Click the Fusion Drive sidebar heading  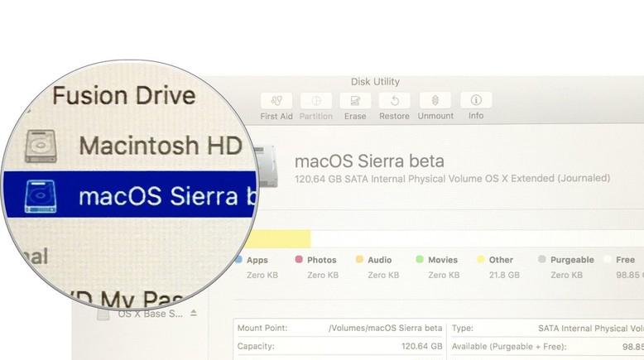point(123,96)
